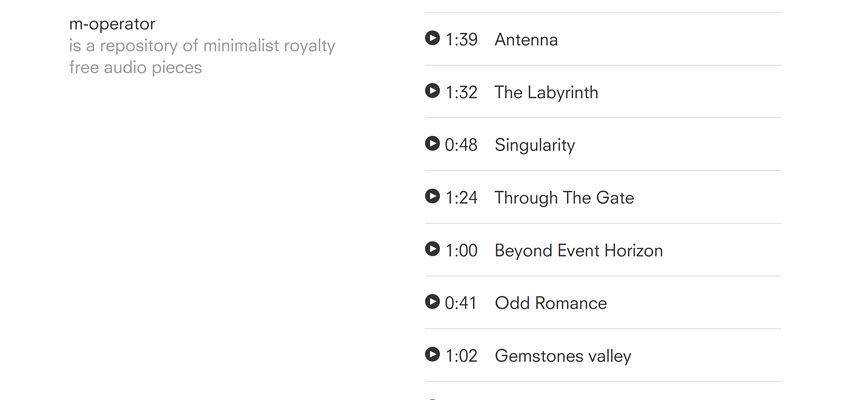The height and width of the screenshot is (400, 850).
Task: Select The Labyrinth title text
Action: tap(546, 93)
